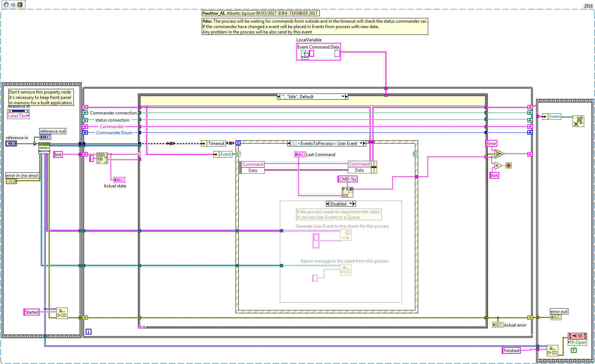Select the 'Exit' string constant
The image size is (595, 364).
click(495, 176)
